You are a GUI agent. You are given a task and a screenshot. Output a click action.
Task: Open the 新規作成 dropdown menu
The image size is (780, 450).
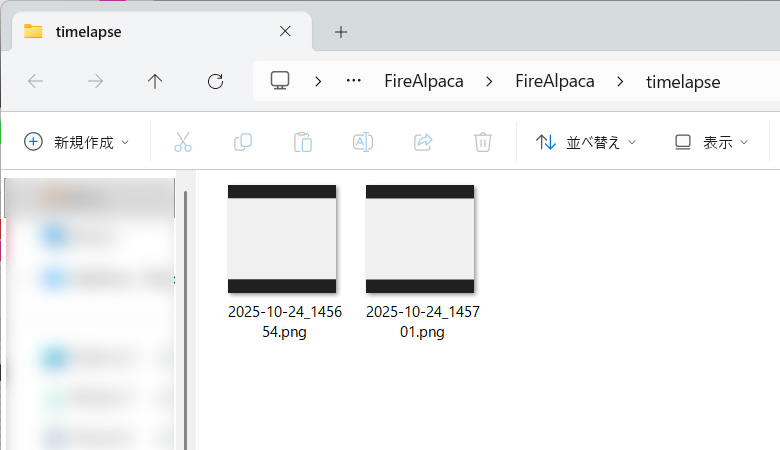click(x=77, y=142)
